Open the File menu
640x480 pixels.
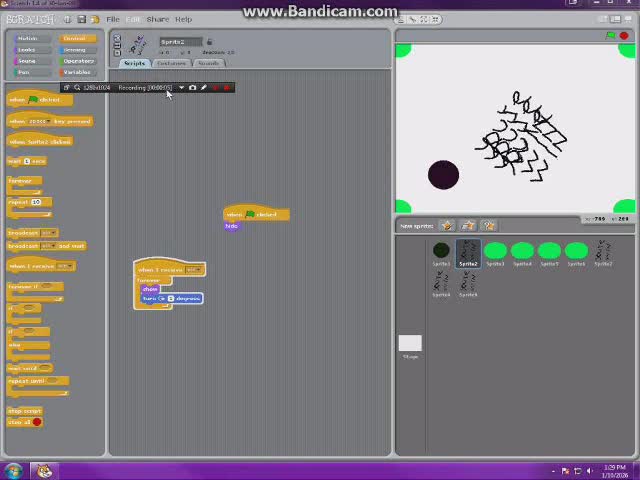(113, 19)
